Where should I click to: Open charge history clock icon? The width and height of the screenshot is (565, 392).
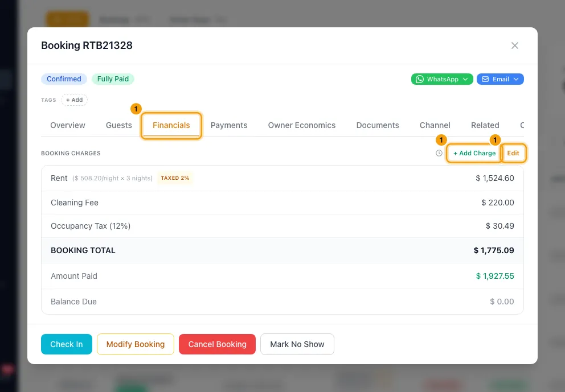point(439,153)
